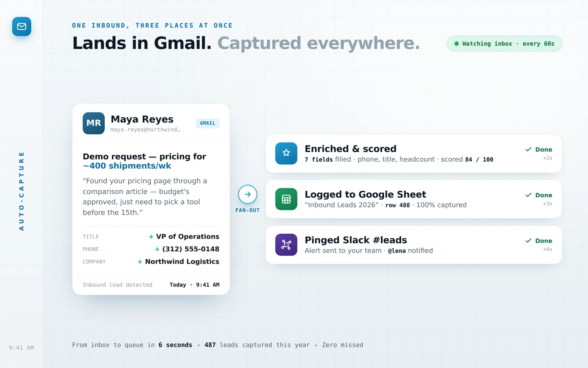Click the MR avatar for Maya Reyes

click(94, 123)
